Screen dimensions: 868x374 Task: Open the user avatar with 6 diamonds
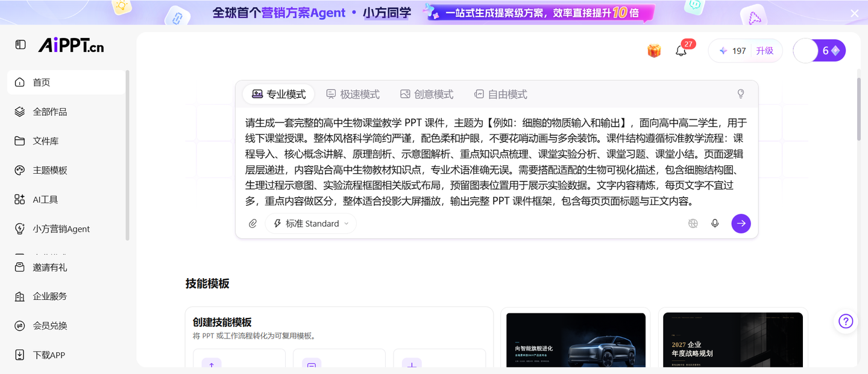pyautogui.click(x=819, y=51)
